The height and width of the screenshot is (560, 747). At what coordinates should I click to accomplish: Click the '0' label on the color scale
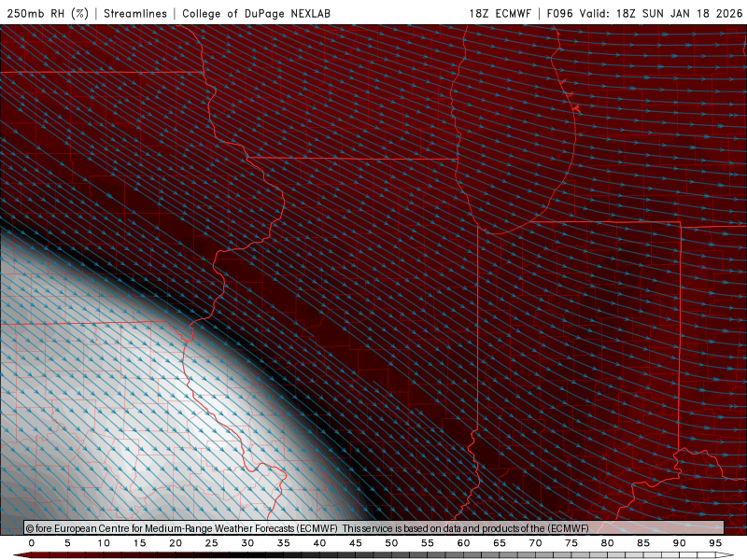(x=32, y=543)
